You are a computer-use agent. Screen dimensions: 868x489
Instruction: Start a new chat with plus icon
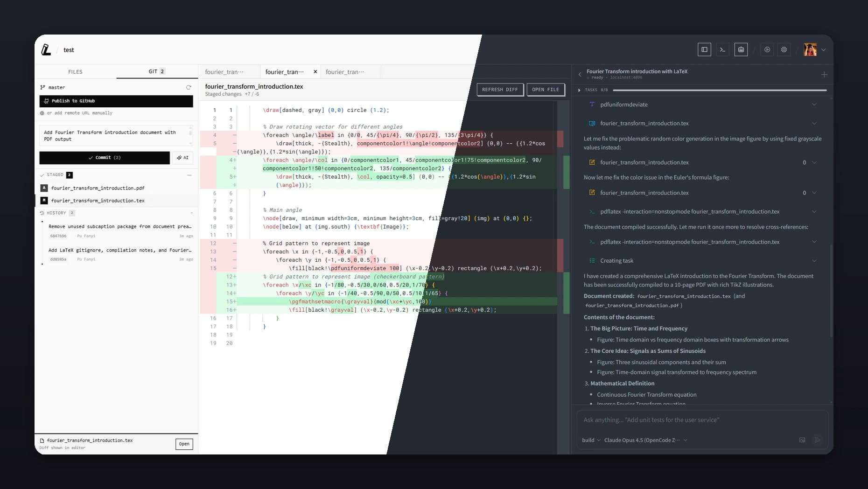824,75
